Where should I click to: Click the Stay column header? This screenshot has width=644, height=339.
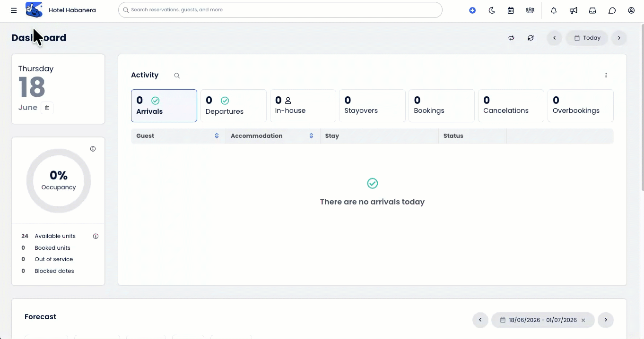[x=379, y=136]
